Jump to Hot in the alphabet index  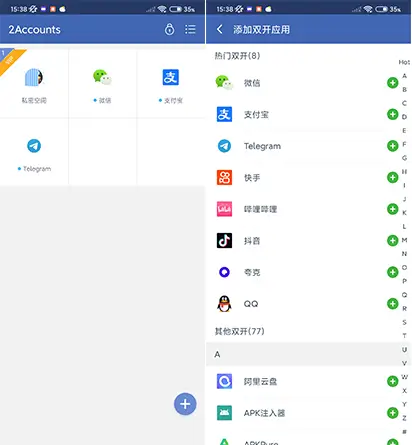coord(404,62)
